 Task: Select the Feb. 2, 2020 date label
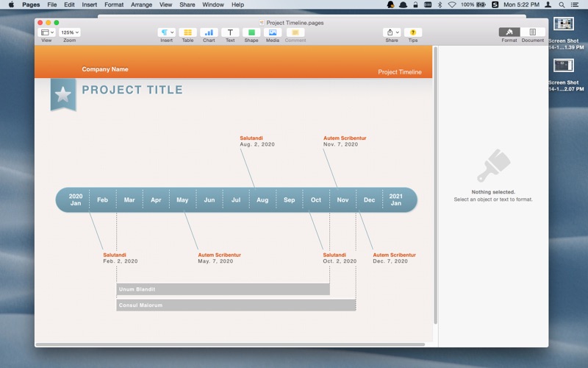(x=121, y=261)
